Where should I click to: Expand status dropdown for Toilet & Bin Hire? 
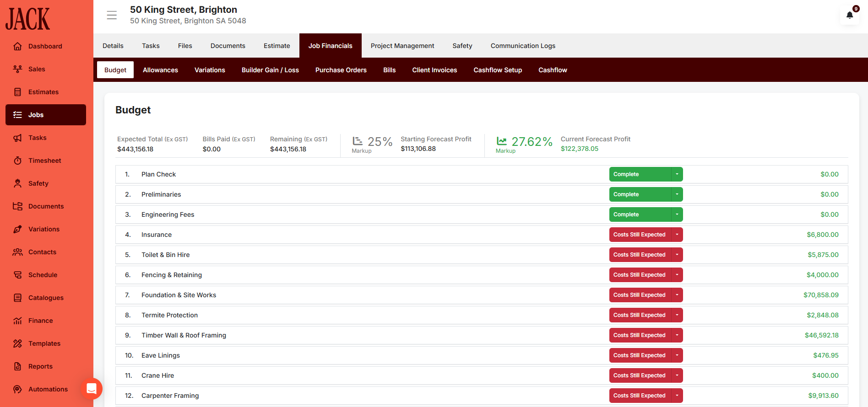[677, 255]
